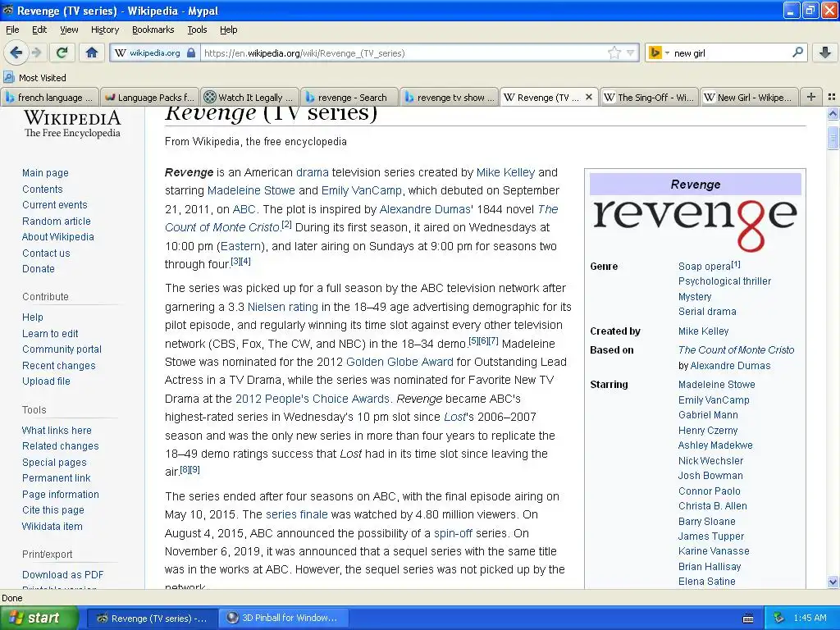
Task: Click in the URL address field
Action: (404, 53)
